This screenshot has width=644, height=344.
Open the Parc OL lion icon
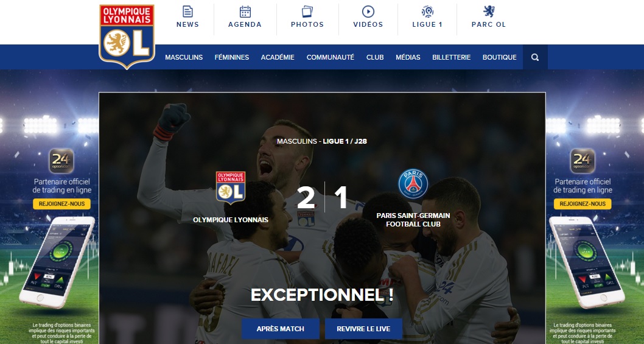[489, 12]
